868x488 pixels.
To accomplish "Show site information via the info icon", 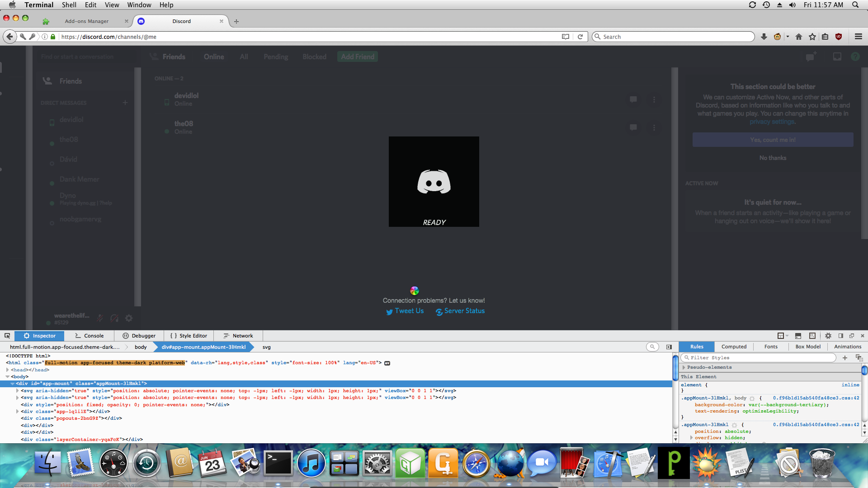I will (x=45, y=37).
